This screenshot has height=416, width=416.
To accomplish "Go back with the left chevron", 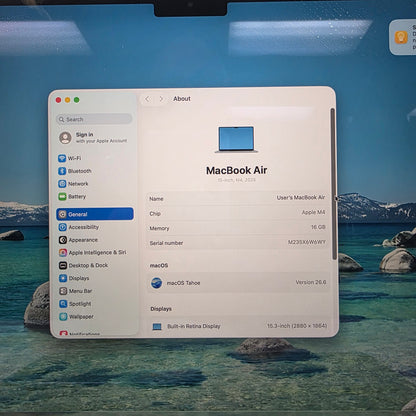I will pyautogui.click(x=147, y=99).
